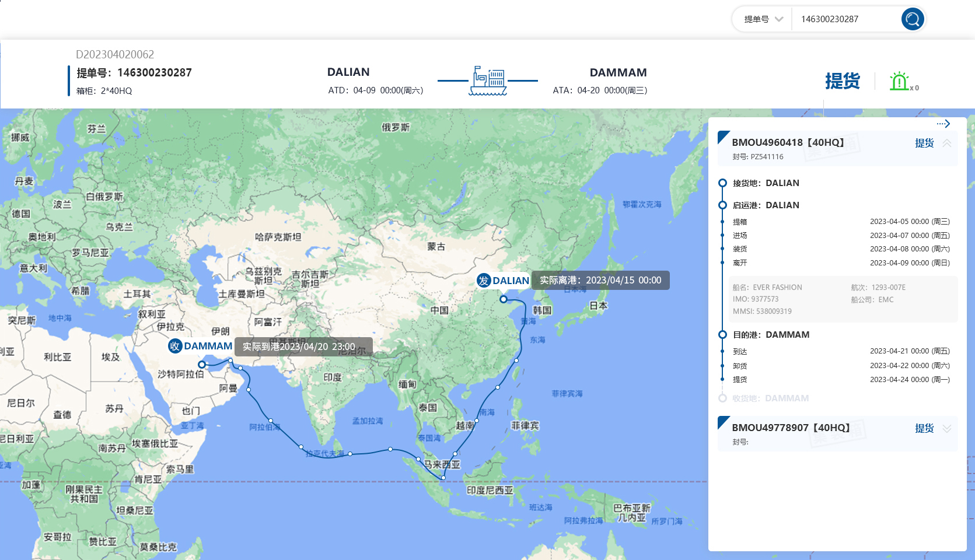975x560 pixels.
Task: Click the green alarm bell icon
Action: 899,81
